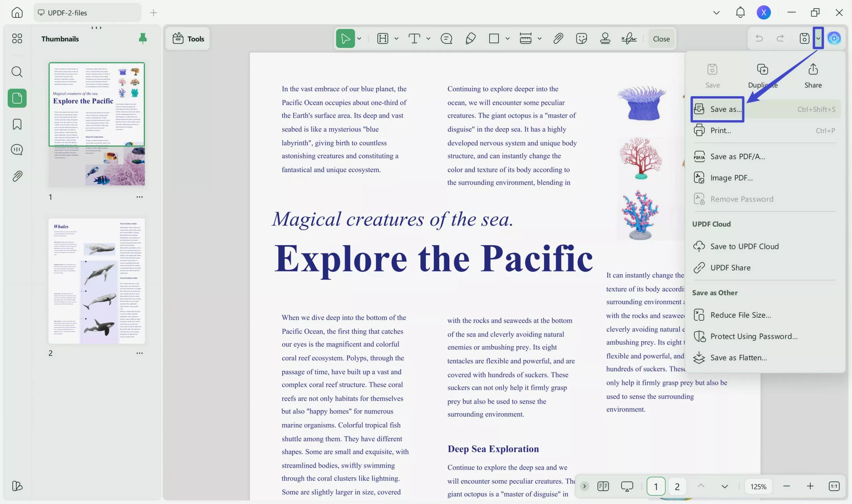This screenshot has width=852, height=504.
Task: Select Print from the save menu
Action: 721,130
